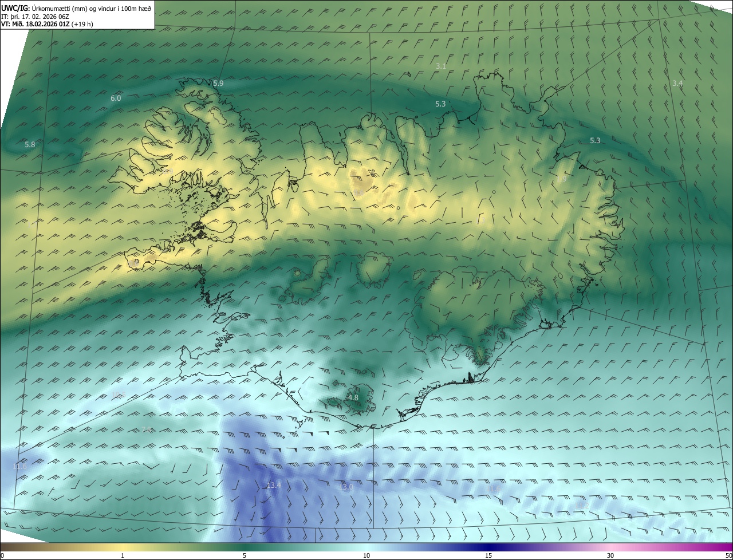The height and width of the screenshot is (560, 733).
Task: Click the 6.0 value label on the map
Action: [116, 98]
